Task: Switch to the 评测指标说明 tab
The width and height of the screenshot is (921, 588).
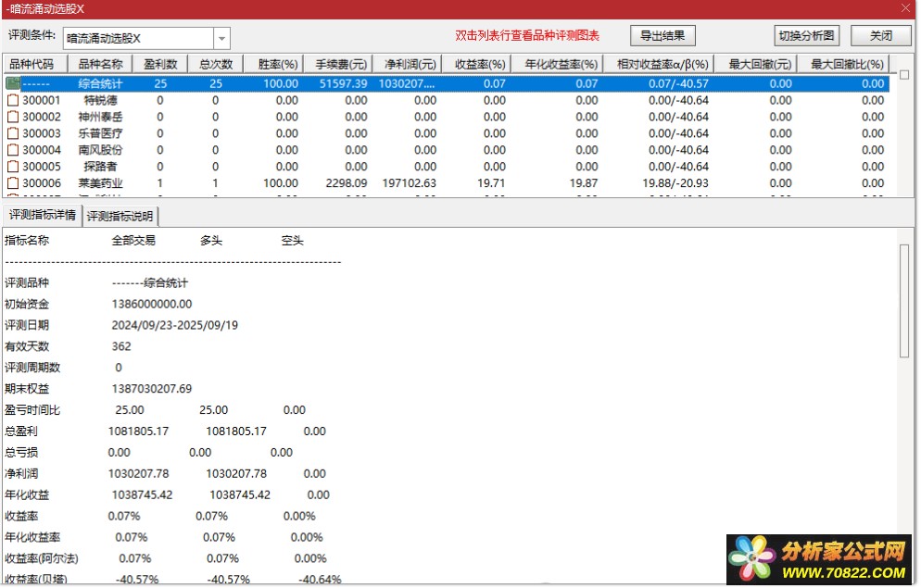Action: (120, 216)
